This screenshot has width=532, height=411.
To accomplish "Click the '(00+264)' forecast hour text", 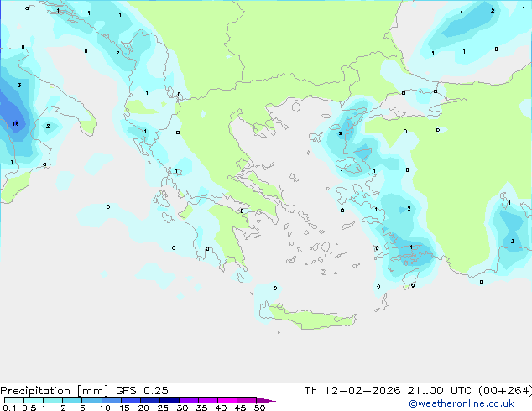I will click(505, 391).
